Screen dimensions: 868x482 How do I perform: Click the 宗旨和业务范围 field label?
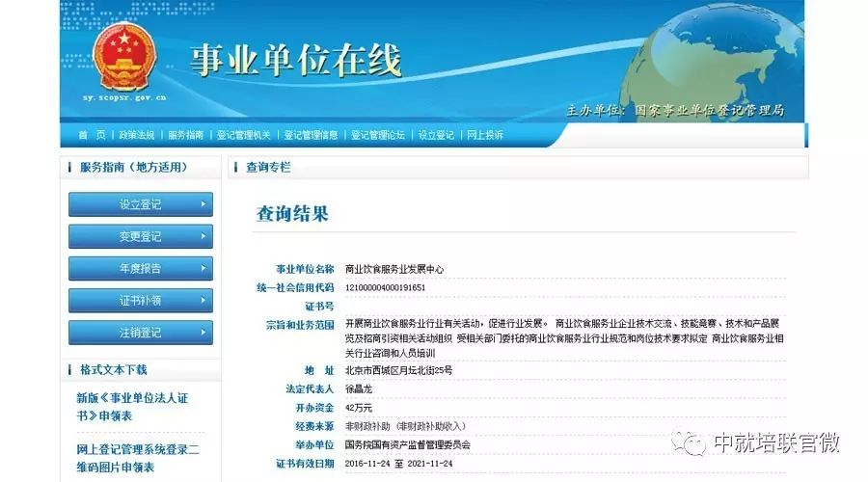[300, 325]
